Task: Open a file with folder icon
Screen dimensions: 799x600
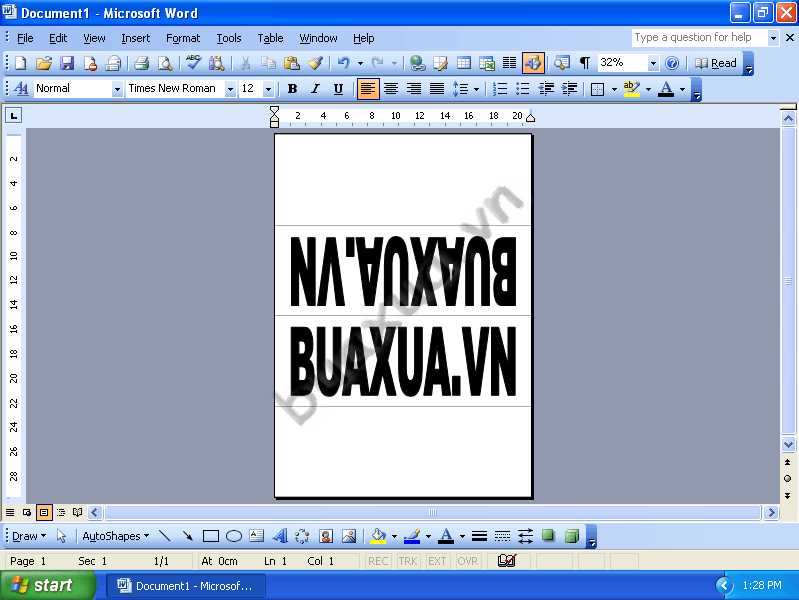Action: pos(44,63)
